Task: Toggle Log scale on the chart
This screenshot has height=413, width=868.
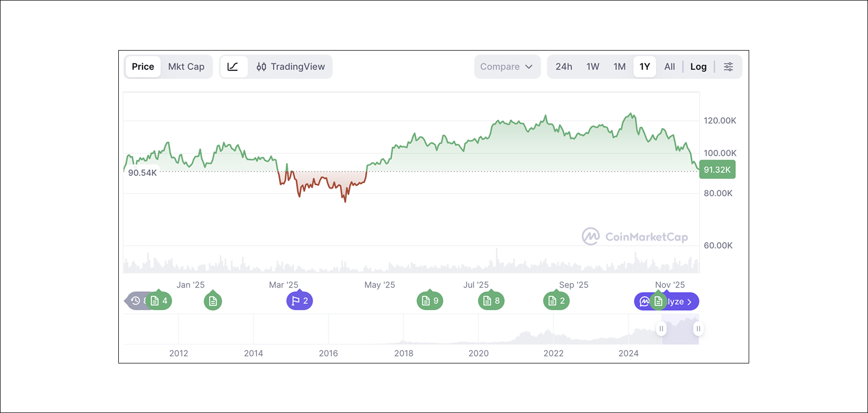Action: (x=699, y=67)
